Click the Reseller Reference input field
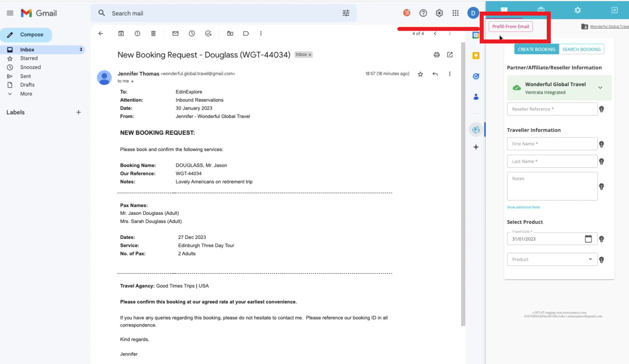 click(x=552, y=109)
